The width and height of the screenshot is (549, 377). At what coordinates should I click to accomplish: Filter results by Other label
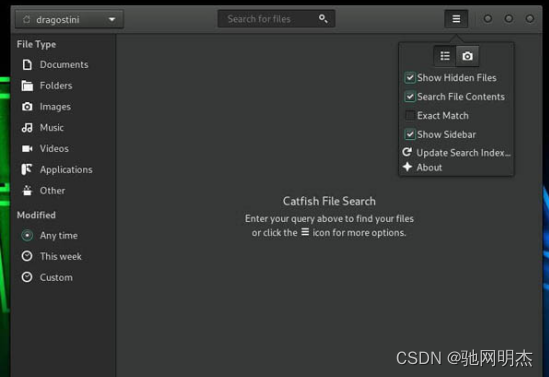point(53,191)
